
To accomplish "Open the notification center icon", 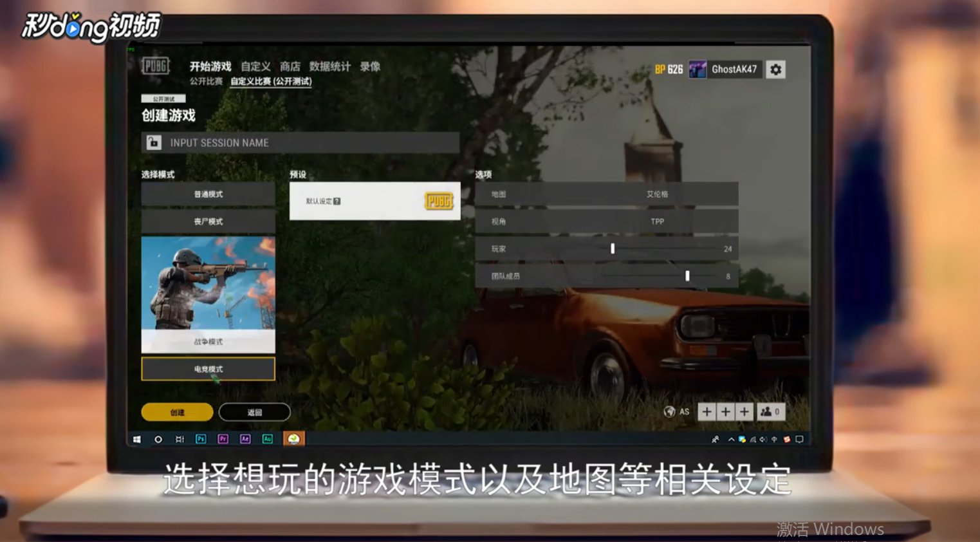I will click(800, 439).
